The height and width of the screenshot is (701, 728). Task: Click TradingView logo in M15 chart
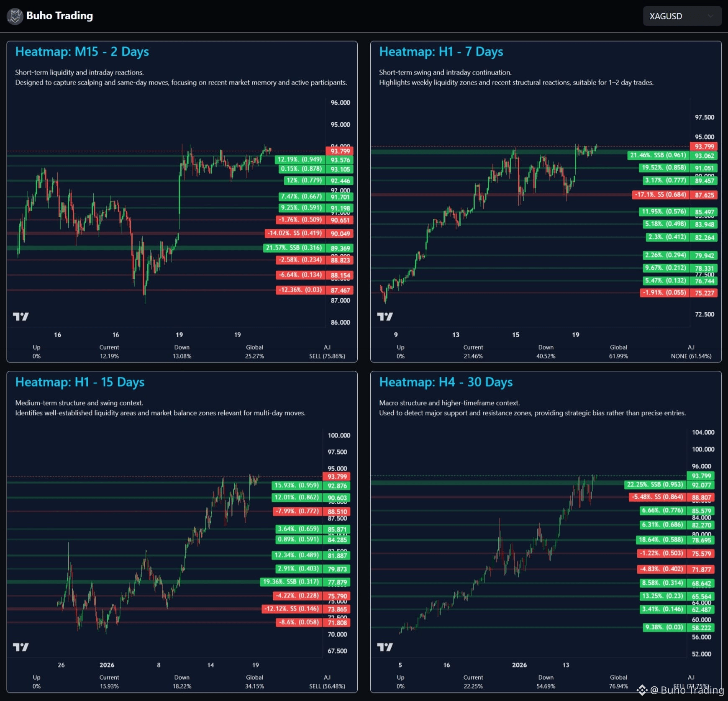21,316
